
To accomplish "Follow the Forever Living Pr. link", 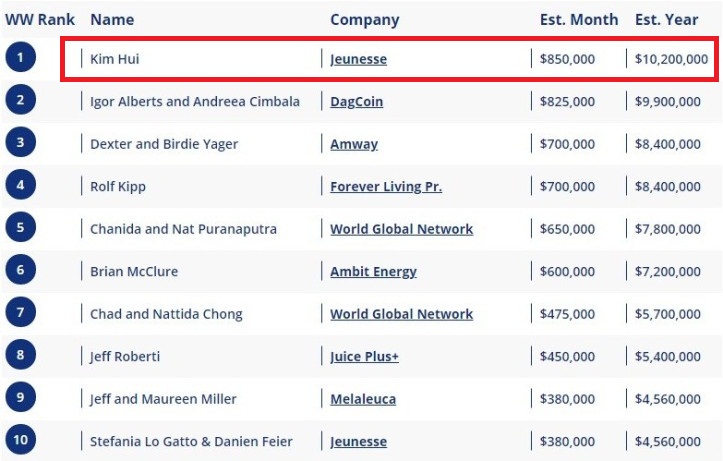I will click(x=386, y=187).
